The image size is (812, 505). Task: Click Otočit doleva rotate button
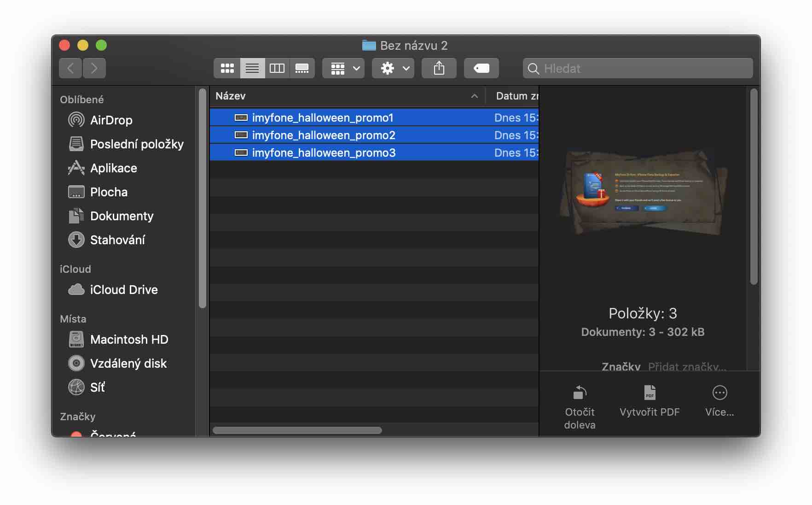coord(580,407)
